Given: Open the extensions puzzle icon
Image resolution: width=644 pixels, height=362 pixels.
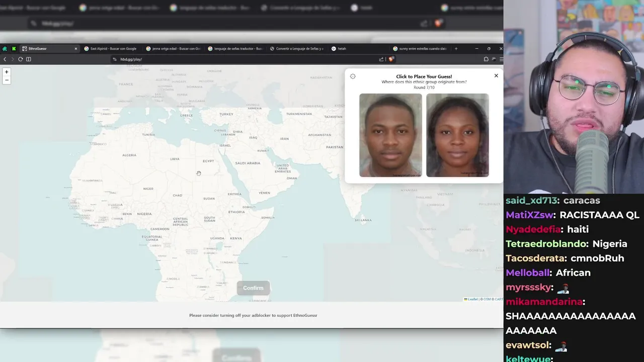Looking at the screenshot, I should pyautogui.click(x=486, y=59).
